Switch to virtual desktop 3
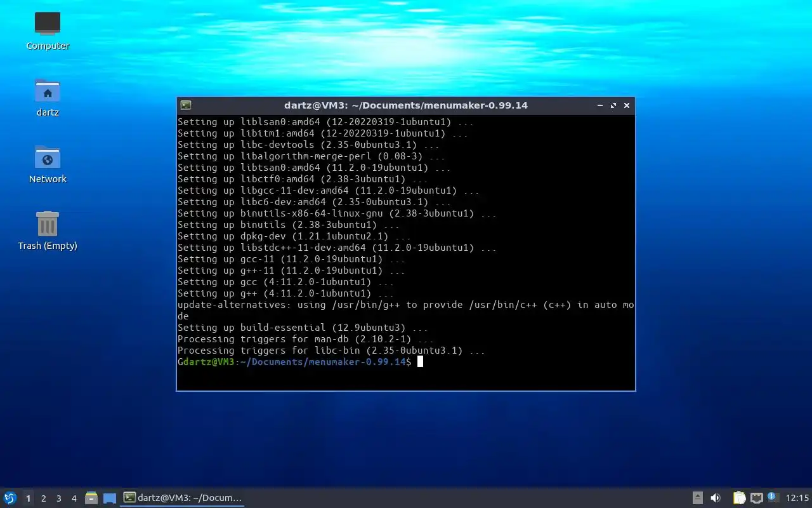 (58, 498)
